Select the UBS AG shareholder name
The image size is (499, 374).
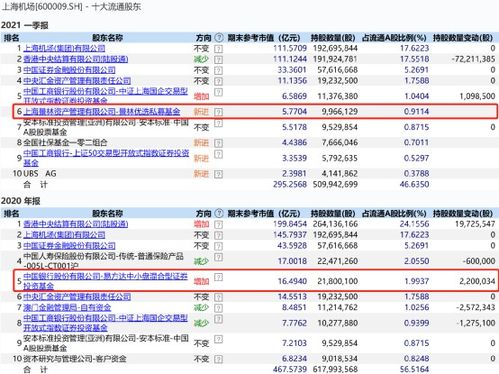point(40,174)
